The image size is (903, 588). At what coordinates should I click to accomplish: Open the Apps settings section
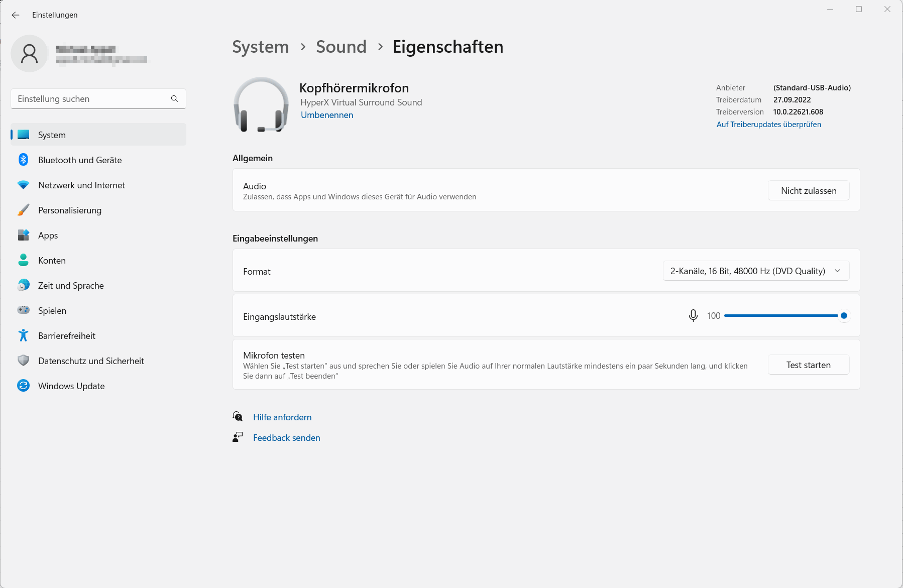(x=48, y=236)
